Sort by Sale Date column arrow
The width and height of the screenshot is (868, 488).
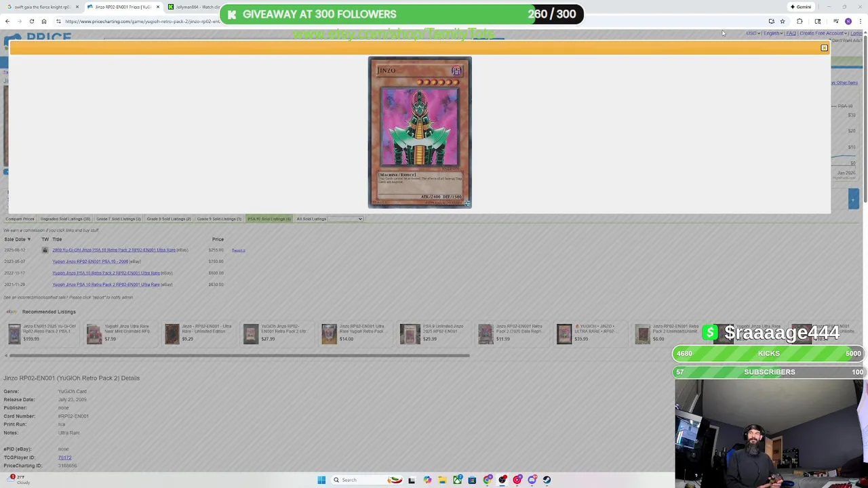click(x=28, y=239)
